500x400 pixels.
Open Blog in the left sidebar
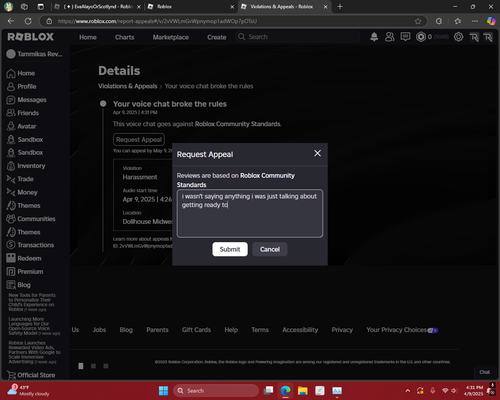tap(19, 285)
